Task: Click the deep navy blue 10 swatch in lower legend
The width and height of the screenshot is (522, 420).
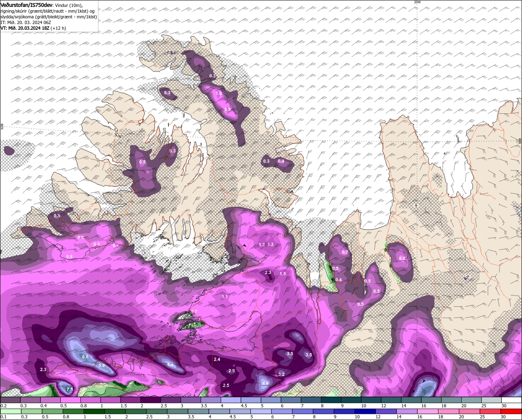Action: [x=365, y=411]
